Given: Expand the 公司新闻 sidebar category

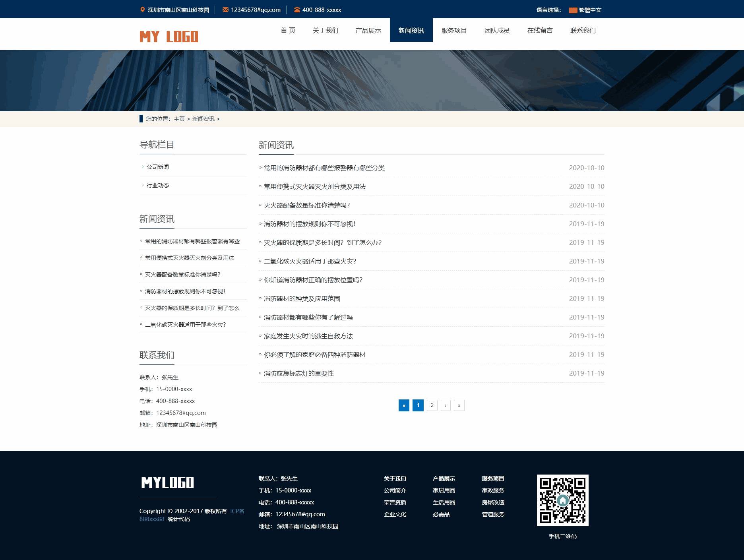Looking at the screenshot, I should point(157,167).
